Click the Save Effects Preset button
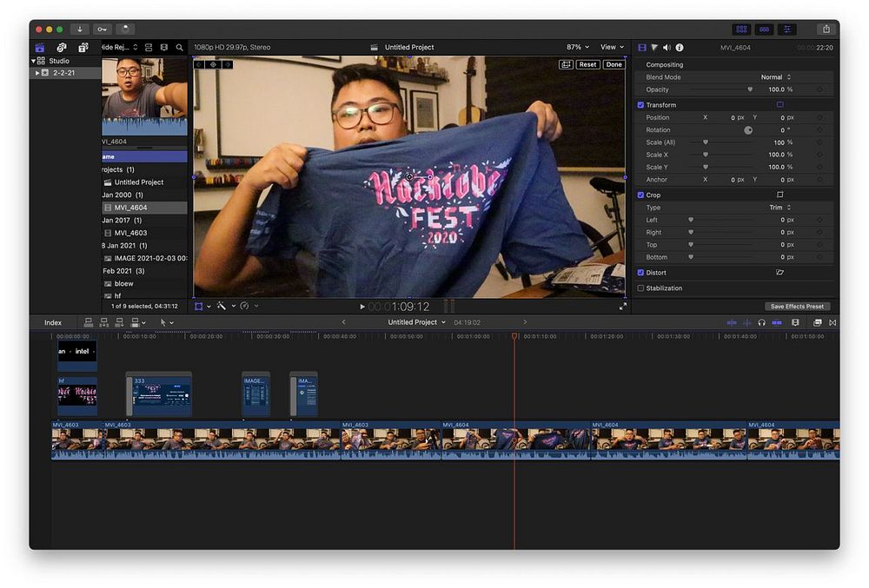The image size is (869, 588). pyautogui.click(x=797, y=307)
